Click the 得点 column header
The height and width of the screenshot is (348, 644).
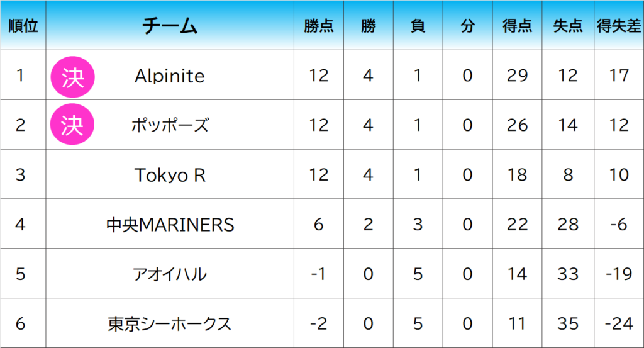click(517, 26)
